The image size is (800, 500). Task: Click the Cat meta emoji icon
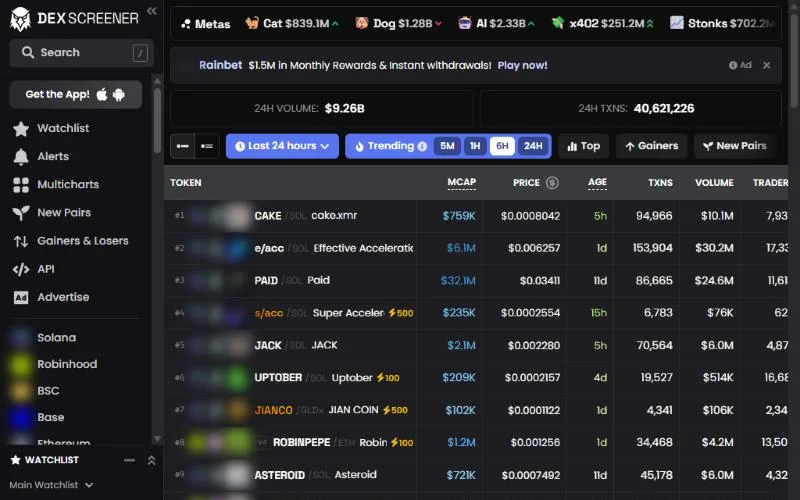pyautogui.click(x=252, y=23)
